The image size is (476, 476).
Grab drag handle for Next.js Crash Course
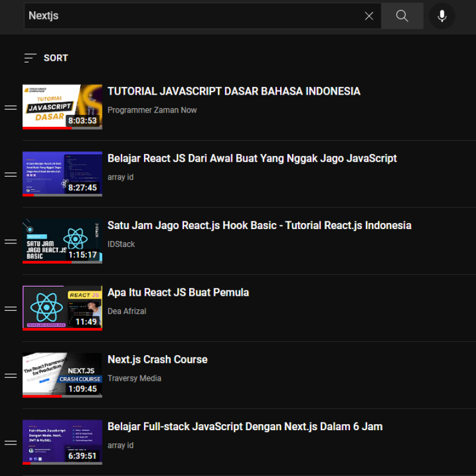click(11, 376)
